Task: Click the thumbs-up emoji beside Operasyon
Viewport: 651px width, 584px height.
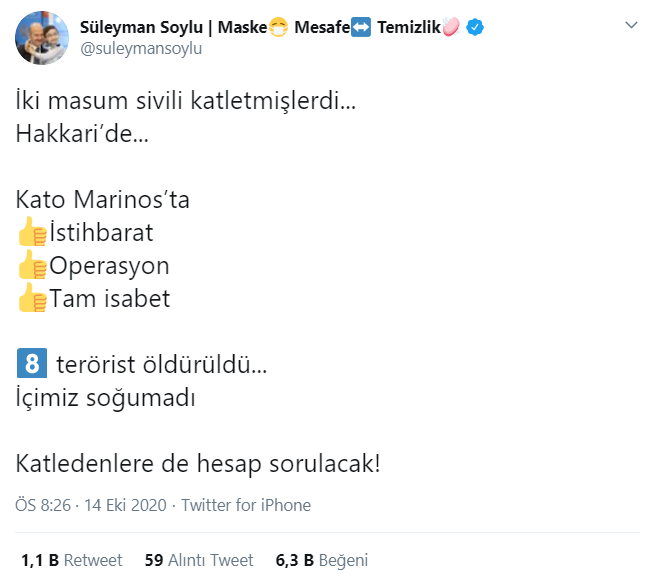Action: pyautogui.click(x=31, y=266)
